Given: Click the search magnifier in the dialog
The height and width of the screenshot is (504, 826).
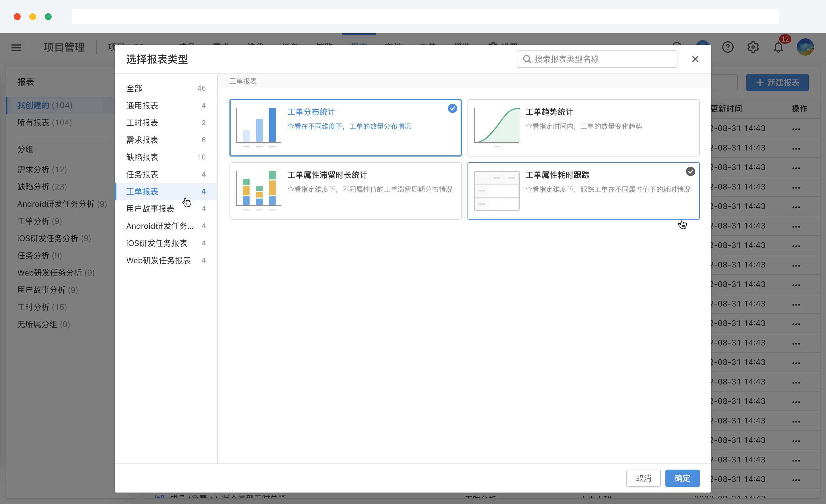Looking at the screenshot, I should (x=527, y=59).
